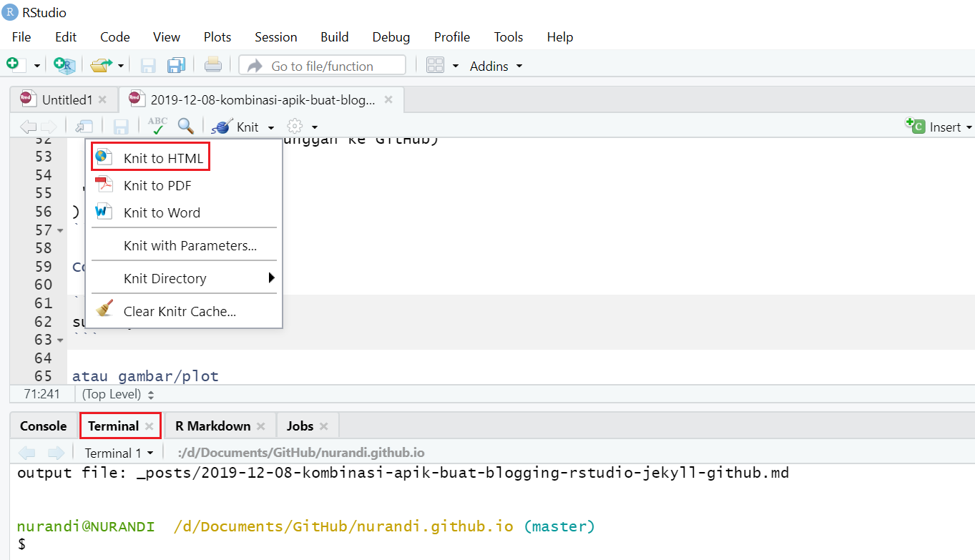This screenshot has height=560, width=975.
Task: Click the document options gear icon
Action: coord(295,127)
